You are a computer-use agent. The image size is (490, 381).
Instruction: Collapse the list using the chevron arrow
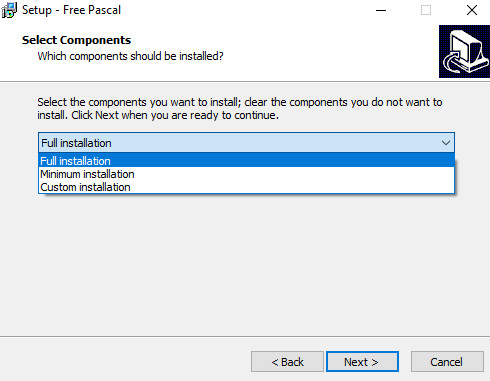(446, 143)
